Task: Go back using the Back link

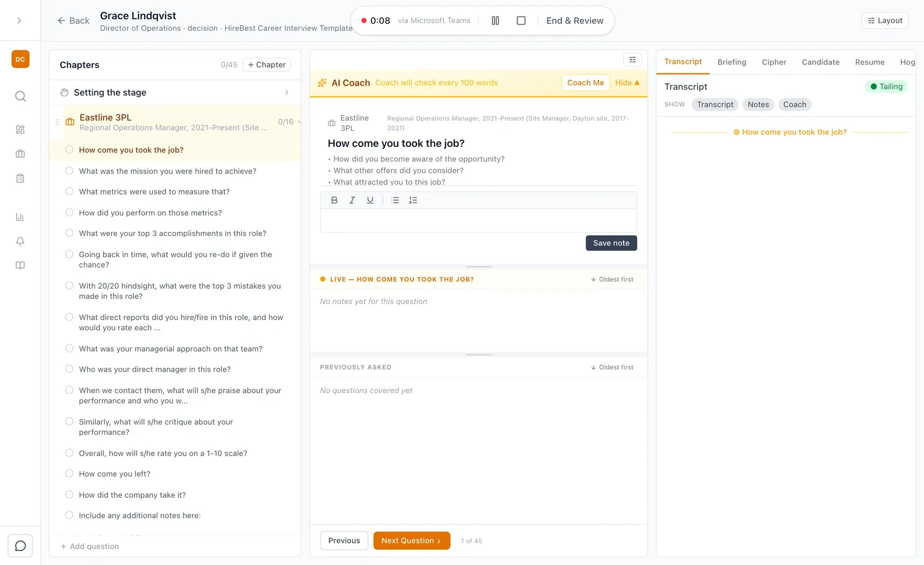Action: click(73, 21)
